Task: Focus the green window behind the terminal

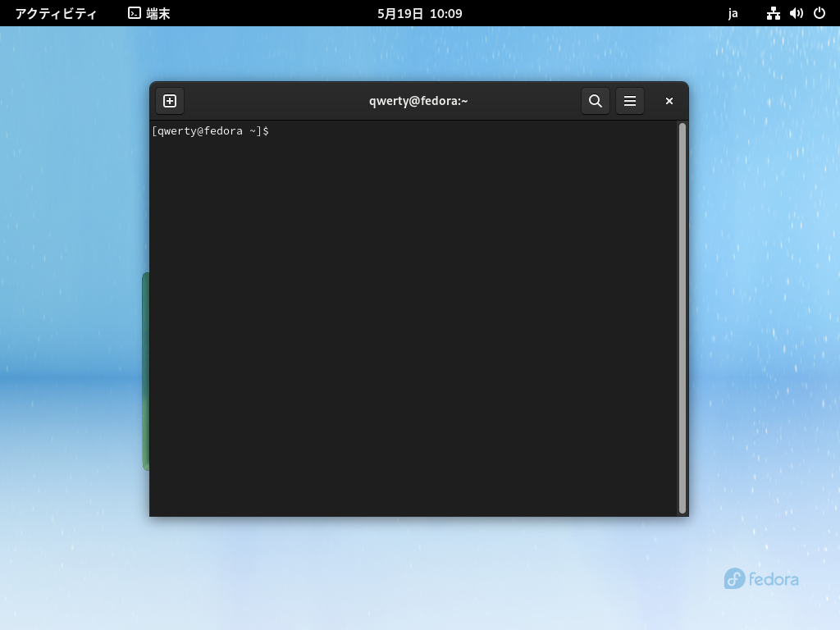Action: pos(145,372)
